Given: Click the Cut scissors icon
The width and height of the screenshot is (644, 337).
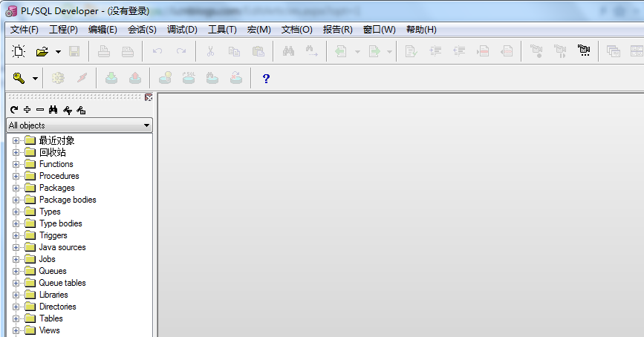Looking at the screenshot, I should 210,51.
